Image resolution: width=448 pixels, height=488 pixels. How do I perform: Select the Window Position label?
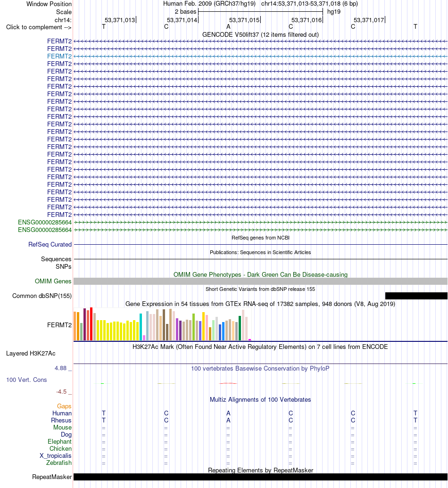pyautogui.click(x=49, y=4)
